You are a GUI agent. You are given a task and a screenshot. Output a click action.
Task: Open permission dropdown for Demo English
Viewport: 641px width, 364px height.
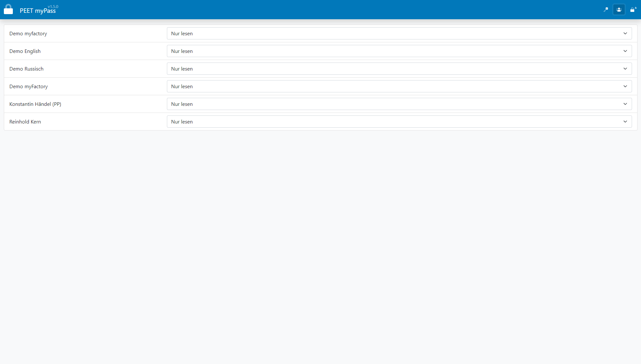click(399, 51)
